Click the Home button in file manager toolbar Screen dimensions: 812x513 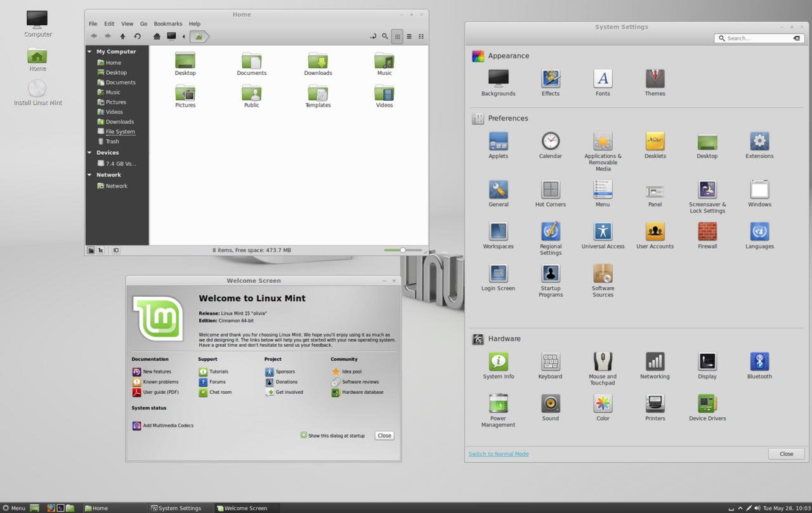pyautogui.click(x=157, y=36)
